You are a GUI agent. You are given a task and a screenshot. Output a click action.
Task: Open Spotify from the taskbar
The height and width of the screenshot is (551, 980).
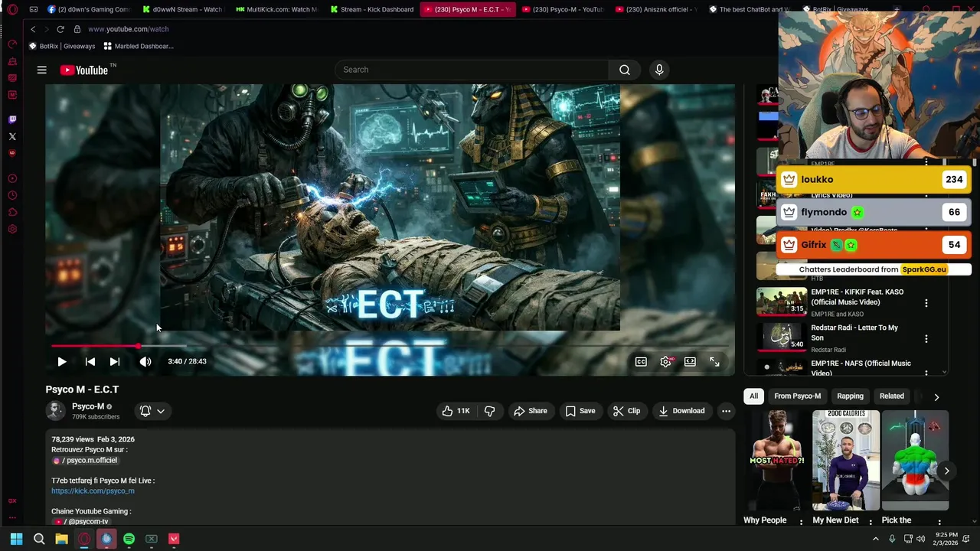[x=129, y=539]
